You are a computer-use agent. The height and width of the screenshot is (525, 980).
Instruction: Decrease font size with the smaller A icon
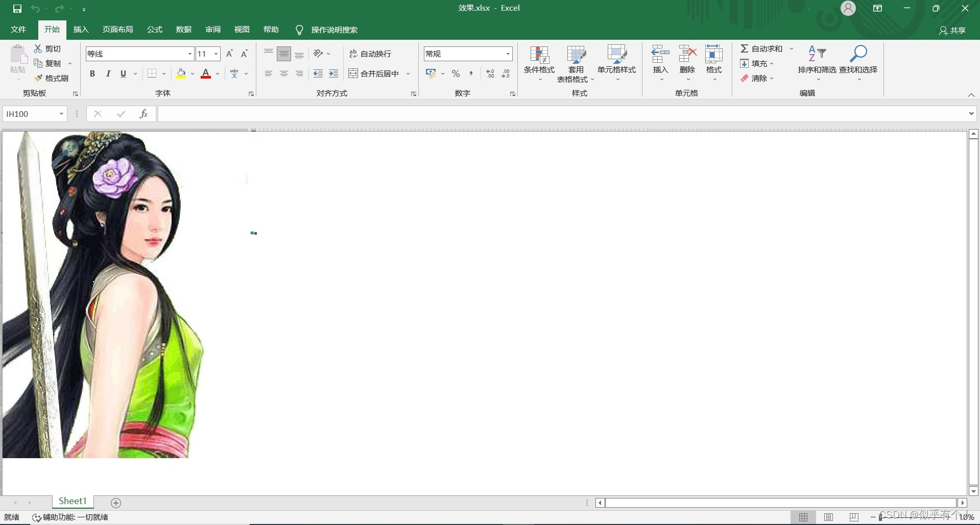coord(244,54)
